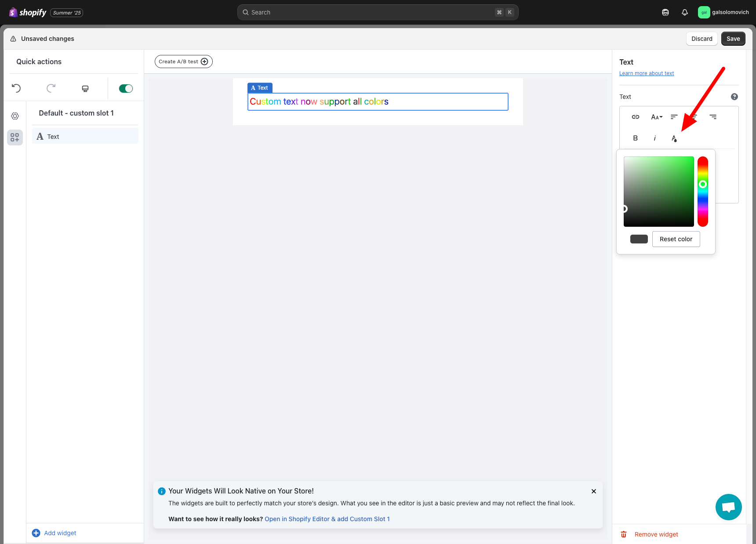Click the undo arrow in Quick actions
This screenshot has height=544, width=756.
pyautogui.click(x=16, y=88)
